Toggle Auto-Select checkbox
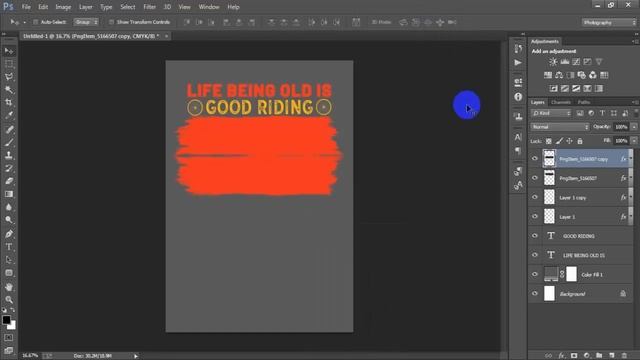 point(36,22)
